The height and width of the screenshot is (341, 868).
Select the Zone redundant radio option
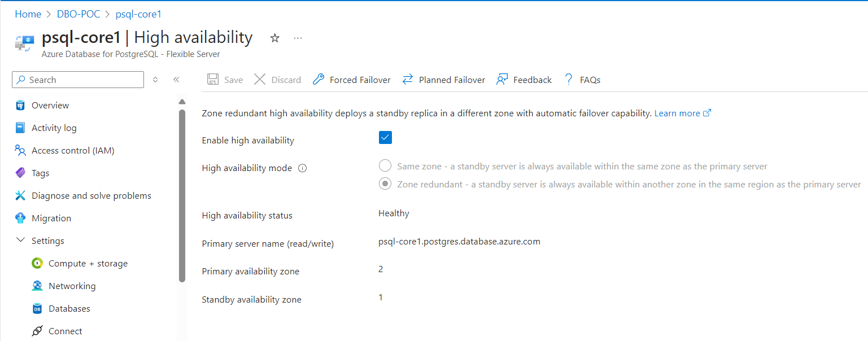[385, 183]
